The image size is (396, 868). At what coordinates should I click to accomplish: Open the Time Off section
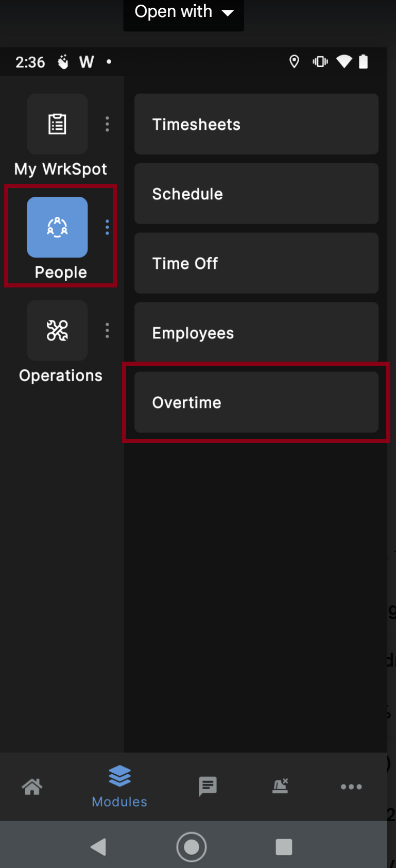[256, 263]
